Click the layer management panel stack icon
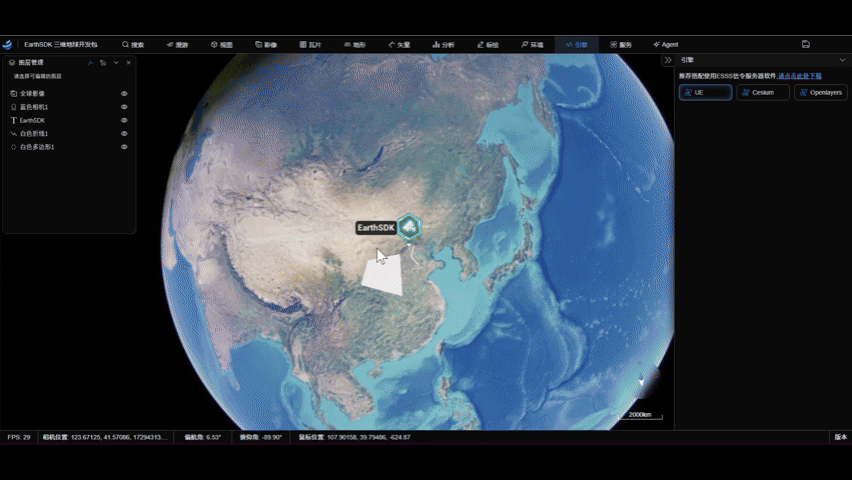Screen dimensions: 852x480 tap(11, 63)
